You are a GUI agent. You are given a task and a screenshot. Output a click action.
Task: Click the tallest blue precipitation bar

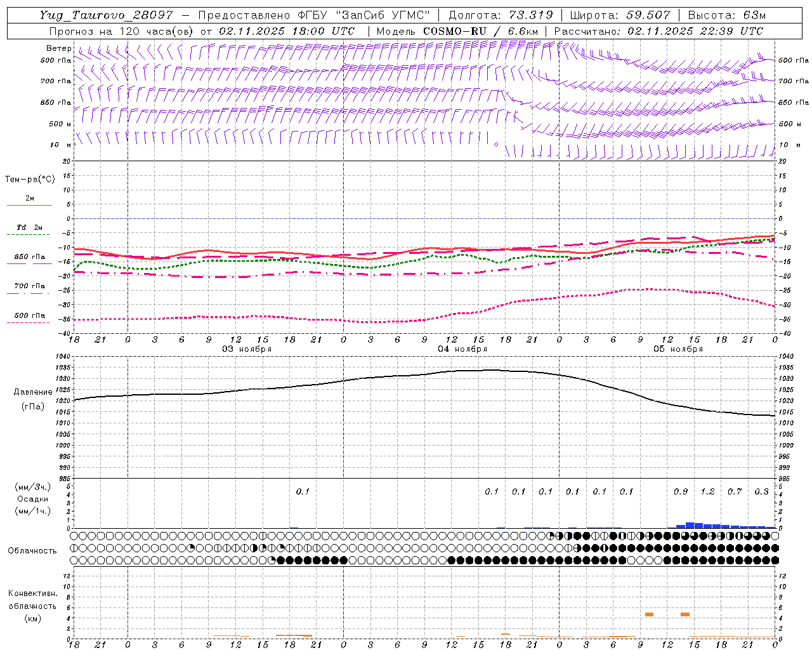[690, 525]
